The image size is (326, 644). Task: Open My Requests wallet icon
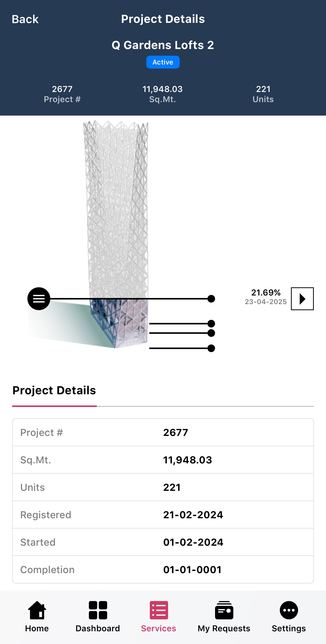pyautogui.click(x=224, y=610)
